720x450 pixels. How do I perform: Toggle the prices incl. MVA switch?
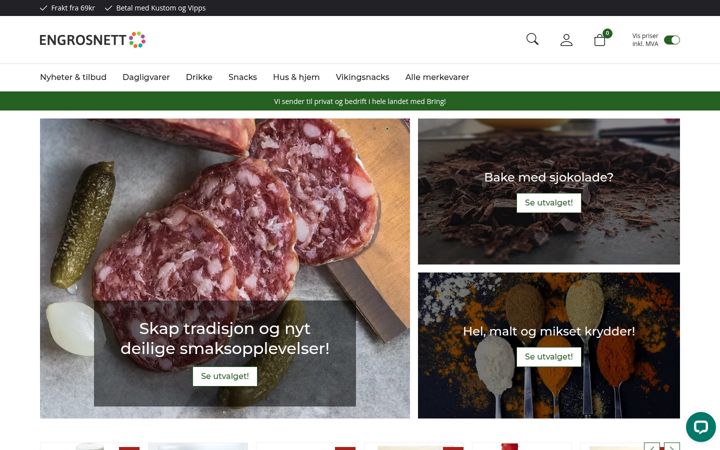[x=672, y=40]
